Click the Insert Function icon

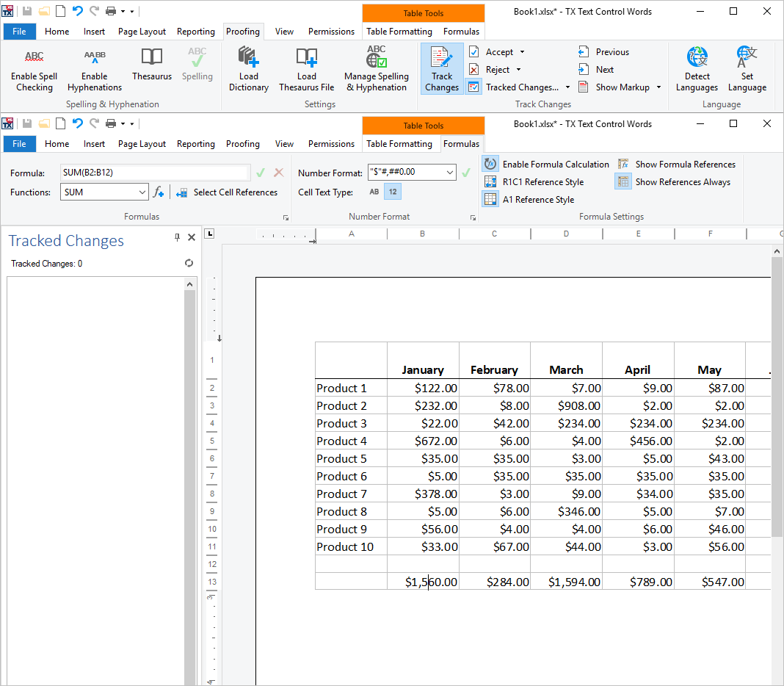coord(159,192)
